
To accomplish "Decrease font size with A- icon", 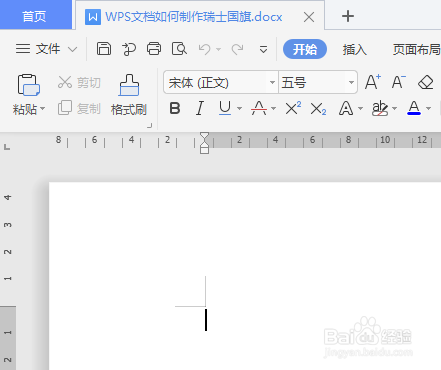I will point(399,82).
